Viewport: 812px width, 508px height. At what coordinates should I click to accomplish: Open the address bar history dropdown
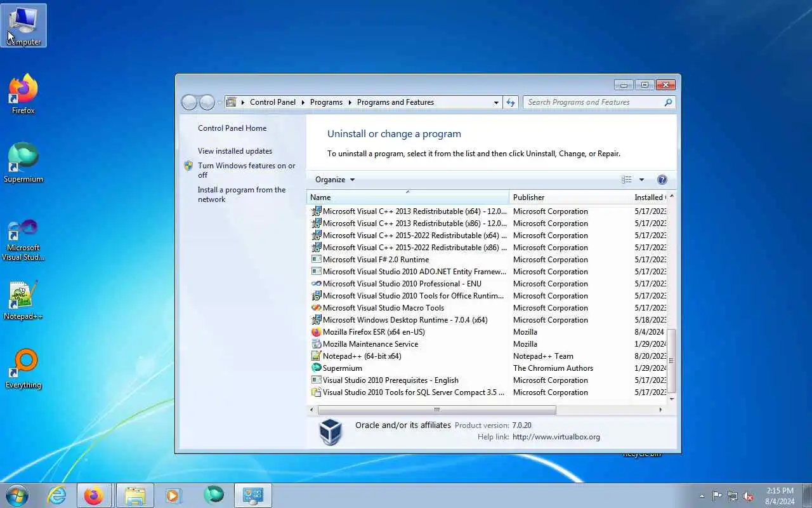[496, 102]
